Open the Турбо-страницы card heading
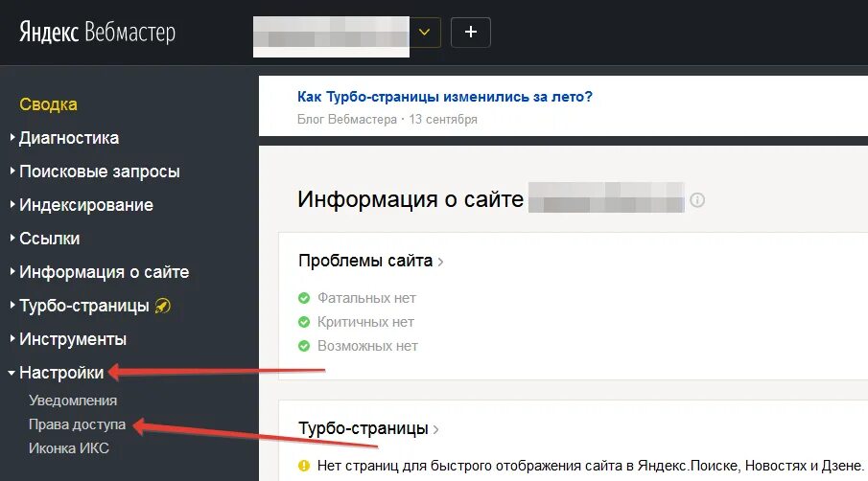Screen dimensions: 868x481 pyautogui.click(x=364, y=428)
